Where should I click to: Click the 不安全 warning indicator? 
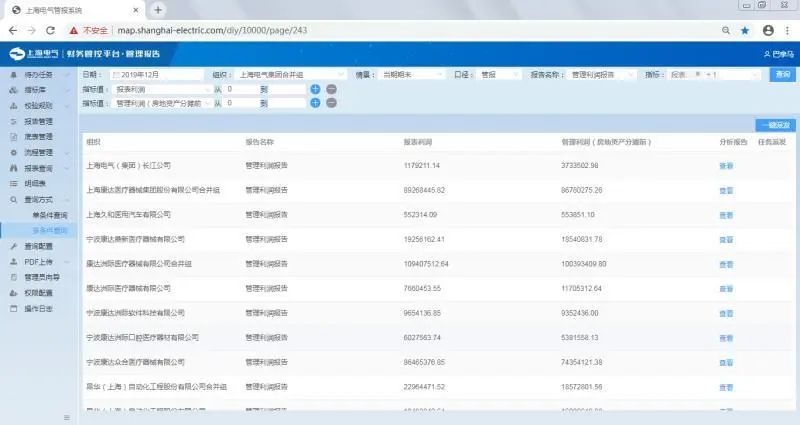coord(89,30)
